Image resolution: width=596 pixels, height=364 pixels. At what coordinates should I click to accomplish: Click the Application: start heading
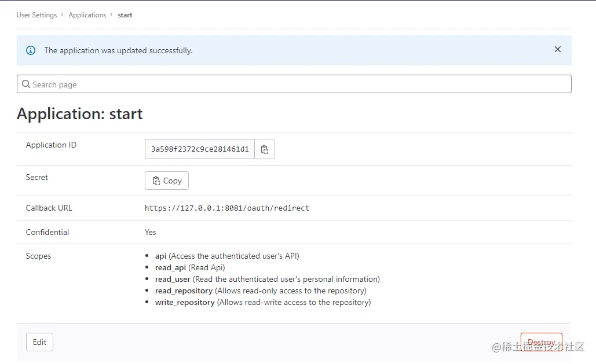(x=80, y=113)
